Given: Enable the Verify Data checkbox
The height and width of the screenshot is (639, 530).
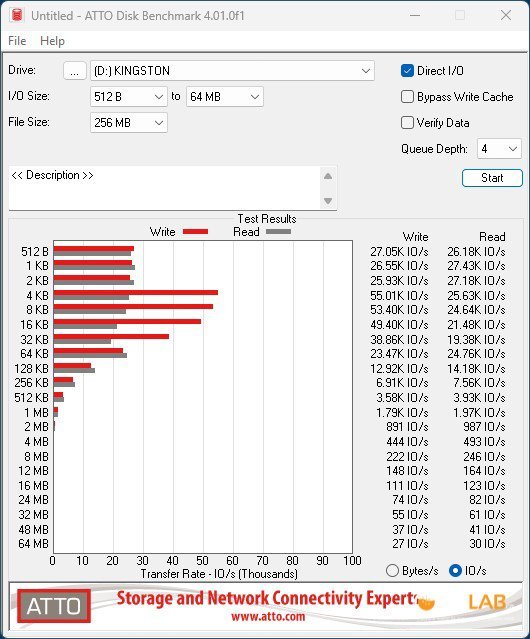Looking at the screenshot, I should 407,123.
